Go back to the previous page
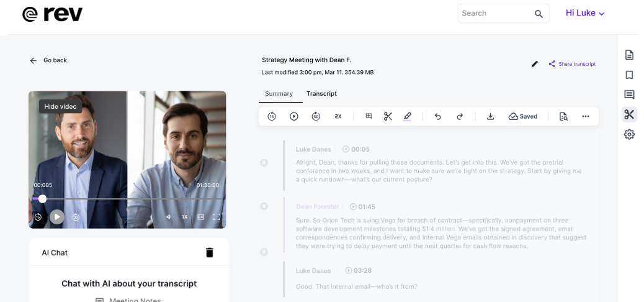644x302 pixels. pos(48,60)
